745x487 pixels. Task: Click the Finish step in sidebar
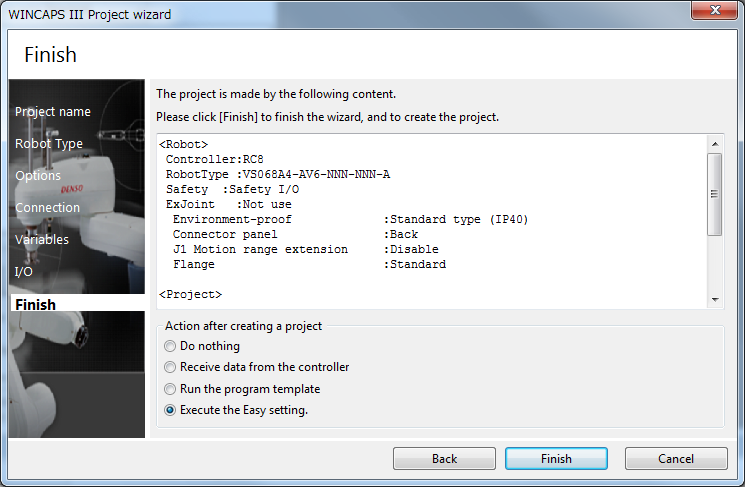[x=36, y=304]
